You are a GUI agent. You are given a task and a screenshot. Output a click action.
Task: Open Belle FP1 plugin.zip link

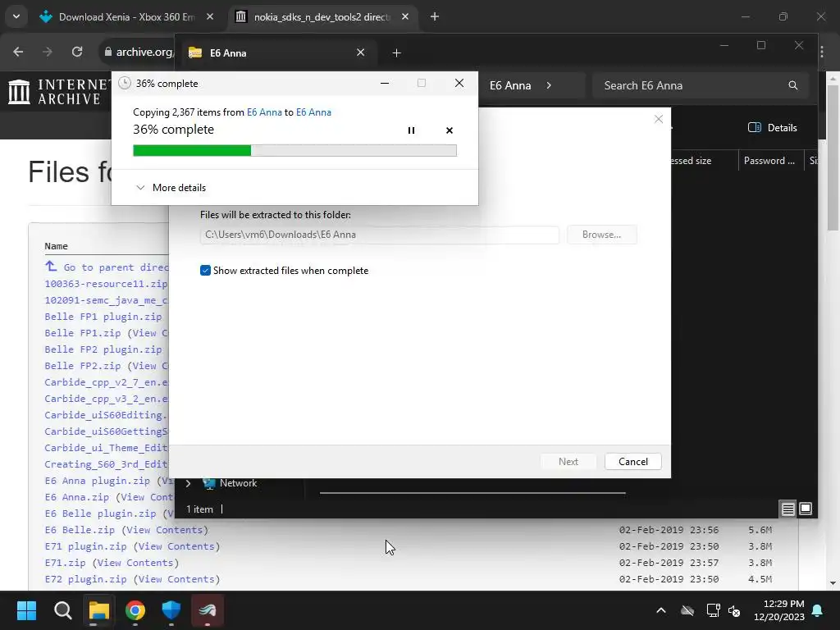(x=103, y=317)
